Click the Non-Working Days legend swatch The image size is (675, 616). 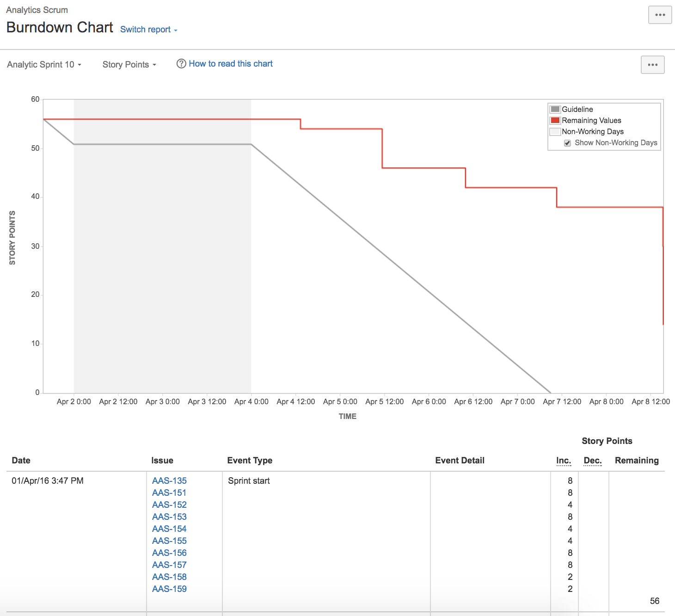(x=555, y=132)
